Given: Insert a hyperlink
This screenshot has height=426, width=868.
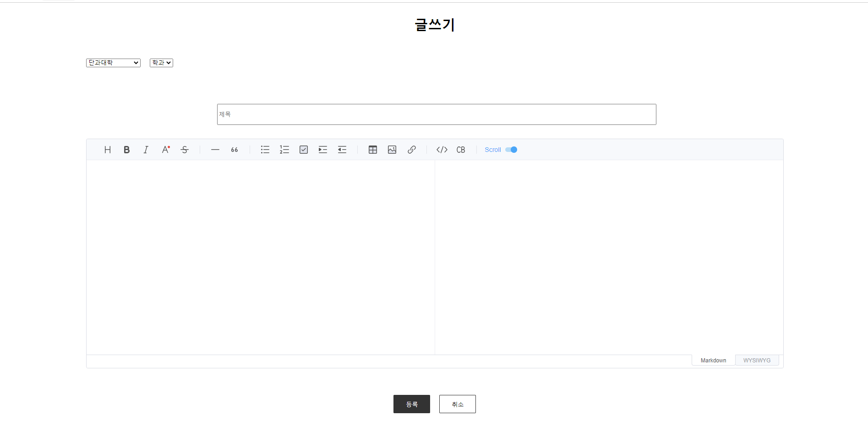Looking at the screenshot, I should (411, 150).
